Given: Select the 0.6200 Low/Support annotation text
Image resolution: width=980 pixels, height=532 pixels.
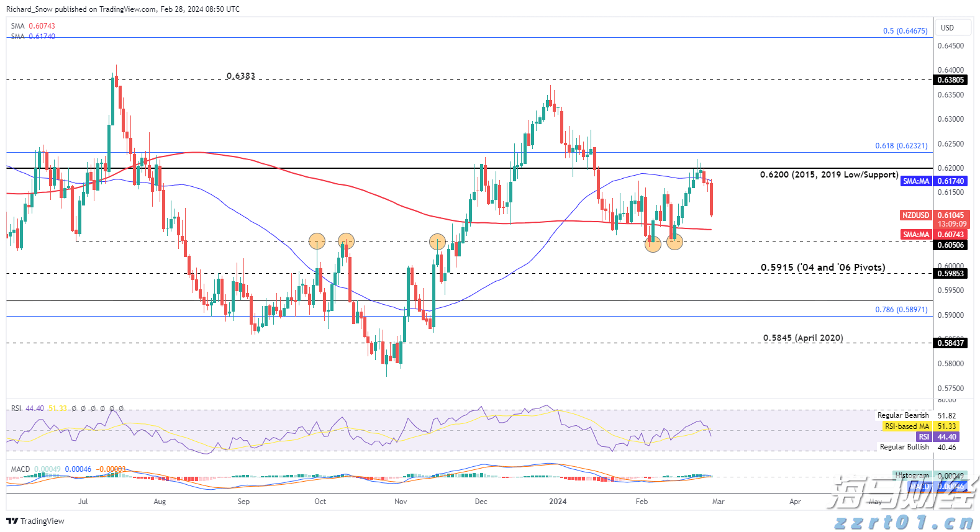Looking at the screenshot, I should [828, 175].
